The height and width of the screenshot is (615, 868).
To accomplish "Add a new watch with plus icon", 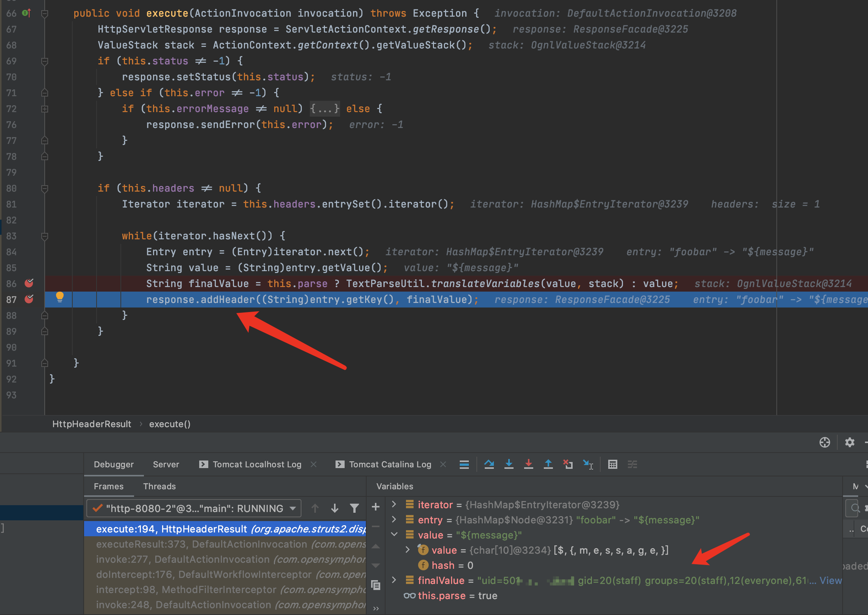I will click(x=376, y=507).
